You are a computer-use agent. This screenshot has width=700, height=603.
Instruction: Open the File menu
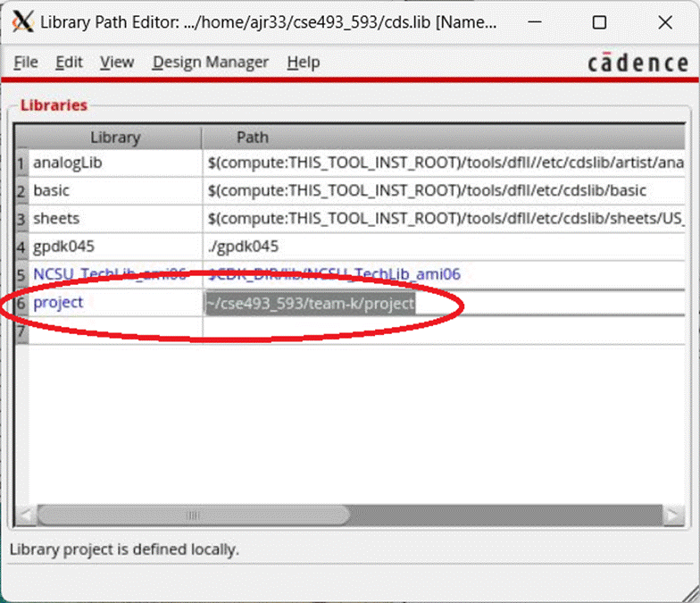(x=26, y=63)
